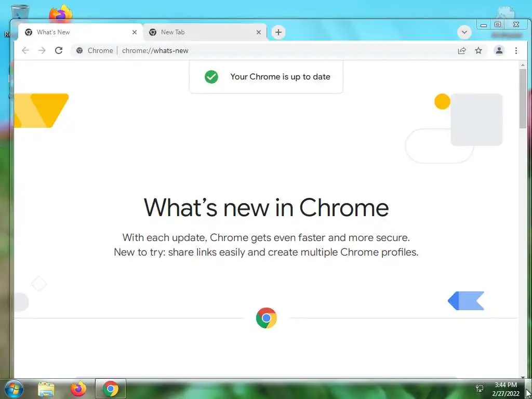Click the Chrome logo on the page
Screen dimensions: 532x399
tap(267, 318)
